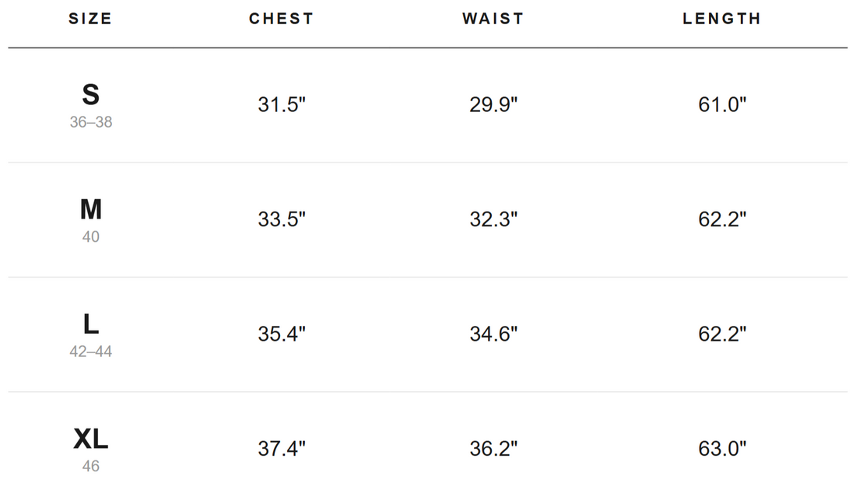
Task: Click chest value 35.4" for size L
Action: tap(282, 334)
